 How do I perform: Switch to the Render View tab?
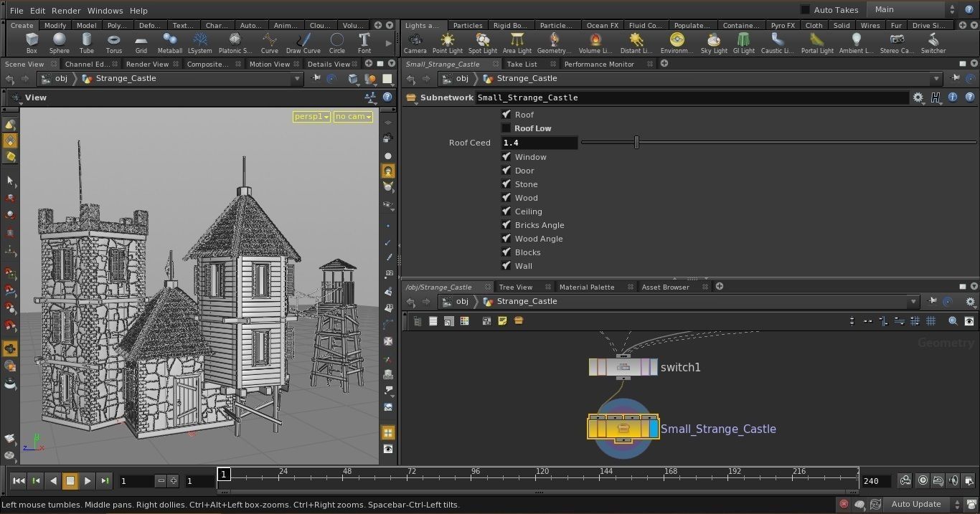point(147,64)
